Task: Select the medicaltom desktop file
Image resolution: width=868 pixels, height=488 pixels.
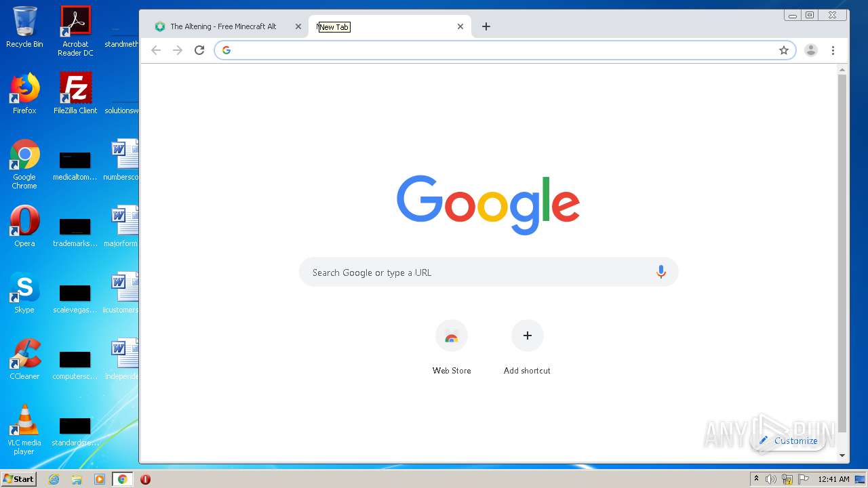Action: pyautogui.click(x=75, y=166)
